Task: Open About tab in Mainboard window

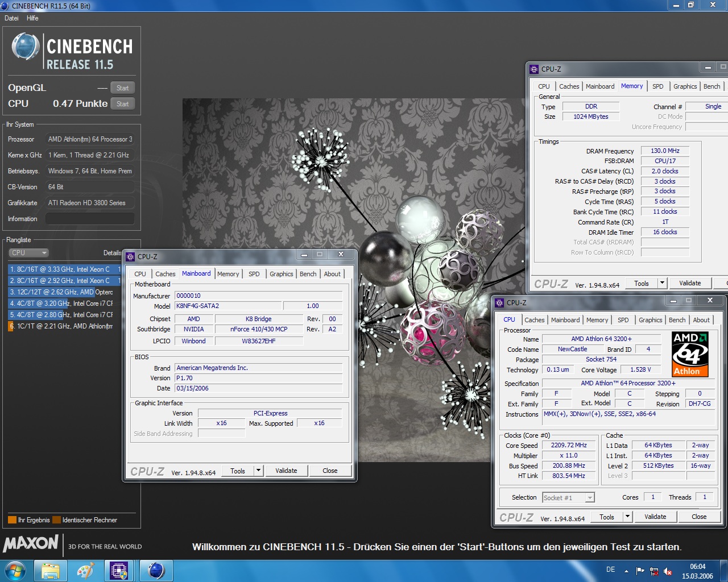Action: pyautogui.click(x=332, y=274)
